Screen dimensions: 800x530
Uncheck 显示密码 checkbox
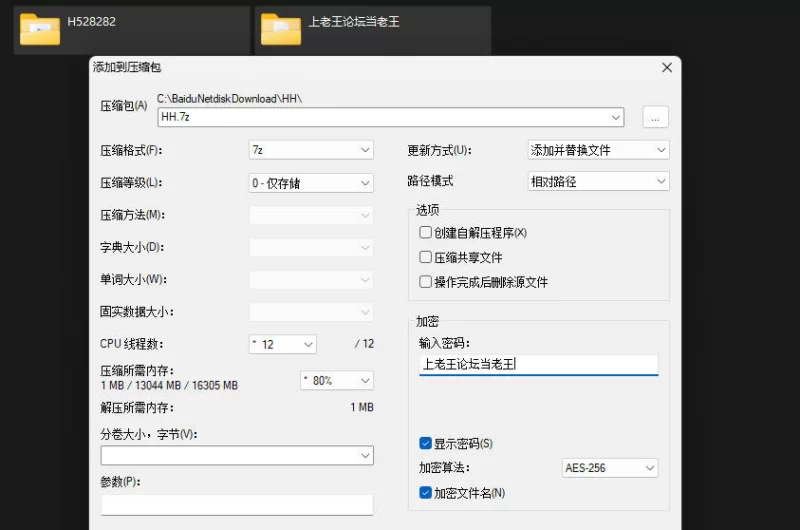coord(425,443)
